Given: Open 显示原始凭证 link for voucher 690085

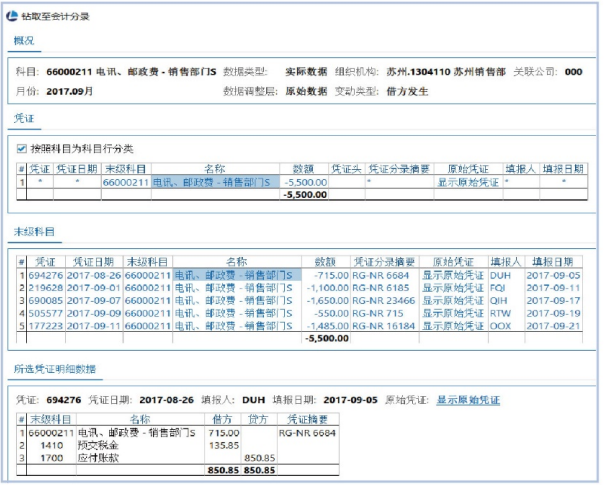Looking at the screenshot, I should tap(445, 299).
